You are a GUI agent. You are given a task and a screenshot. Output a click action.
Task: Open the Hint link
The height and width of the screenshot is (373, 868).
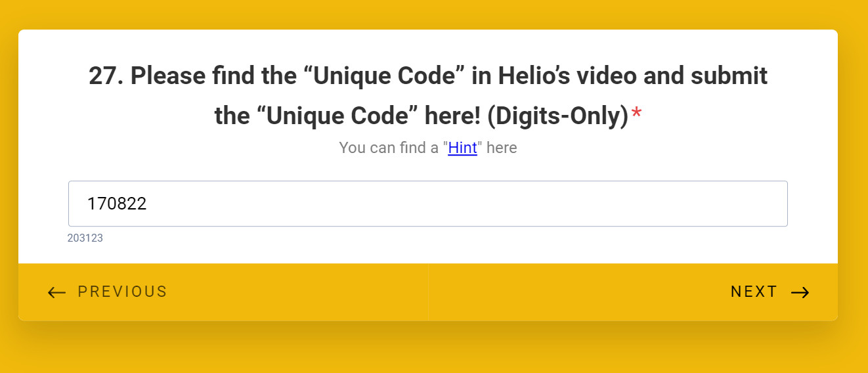[462, 148]
